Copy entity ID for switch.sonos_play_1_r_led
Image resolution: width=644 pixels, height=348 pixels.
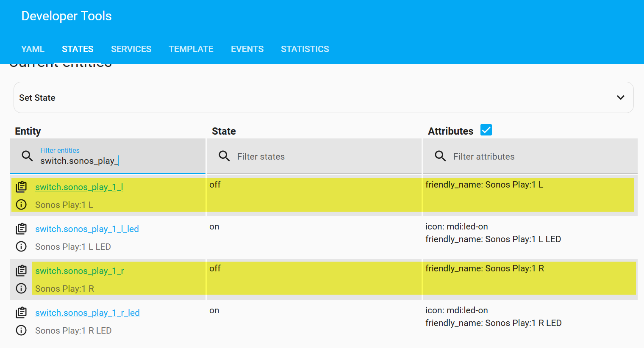click(x=21, y=312)
